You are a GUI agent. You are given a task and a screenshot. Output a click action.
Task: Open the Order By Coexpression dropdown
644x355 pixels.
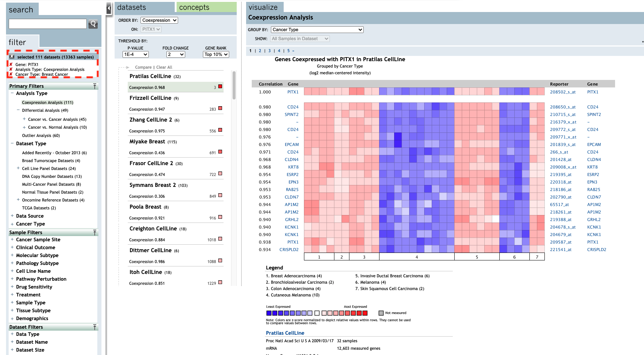pyautogui.click(x=159, y=20)
